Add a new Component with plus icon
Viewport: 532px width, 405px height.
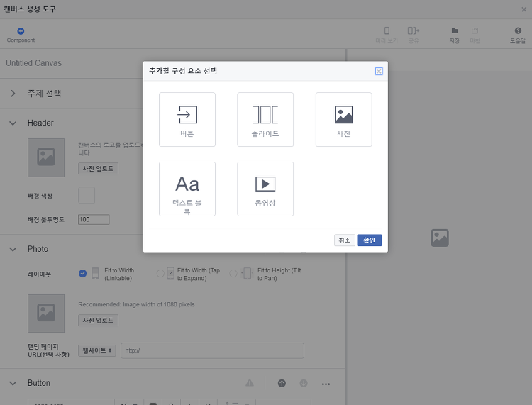pos(21,35)
